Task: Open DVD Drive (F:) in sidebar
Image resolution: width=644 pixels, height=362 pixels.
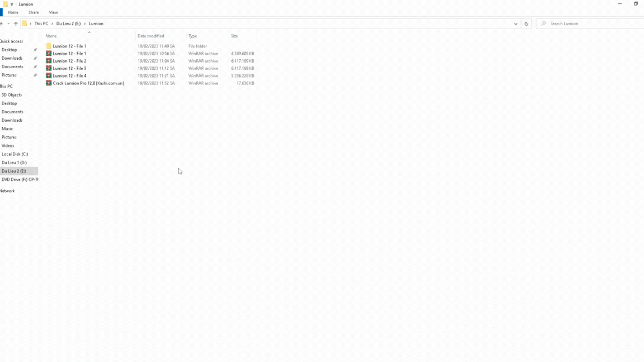Action: (x=20, y=180)
